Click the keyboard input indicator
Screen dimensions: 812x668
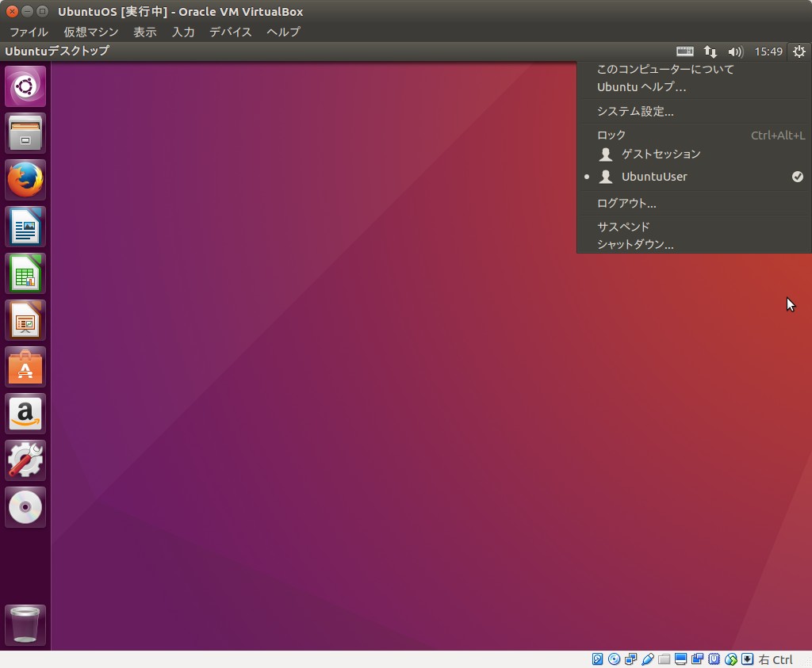[x=684, y=52]
